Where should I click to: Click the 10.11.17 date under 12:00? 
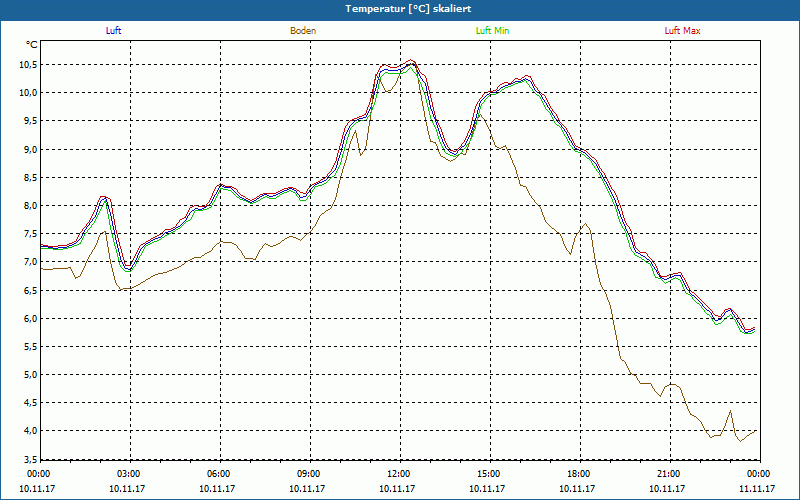397,488
